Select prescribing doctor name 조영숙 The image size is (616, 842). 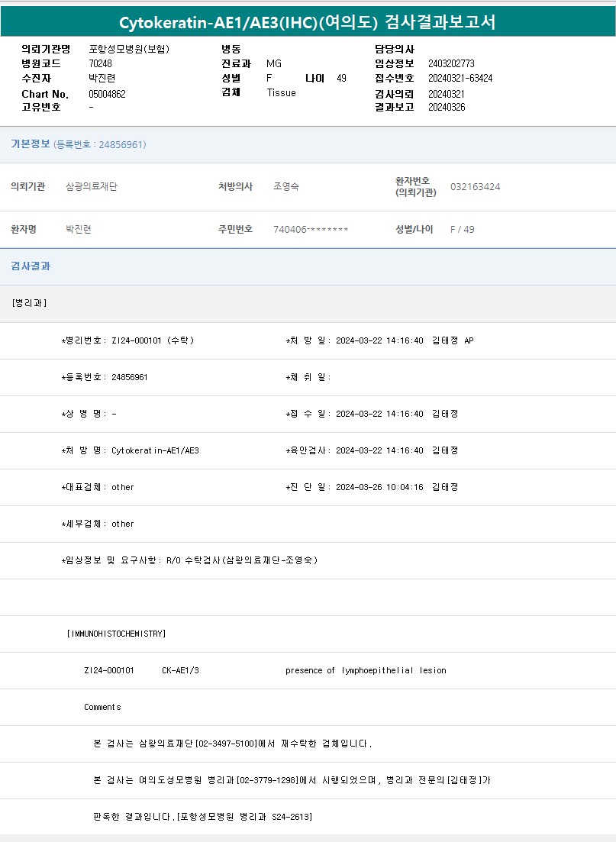click(x=286, y=187)
